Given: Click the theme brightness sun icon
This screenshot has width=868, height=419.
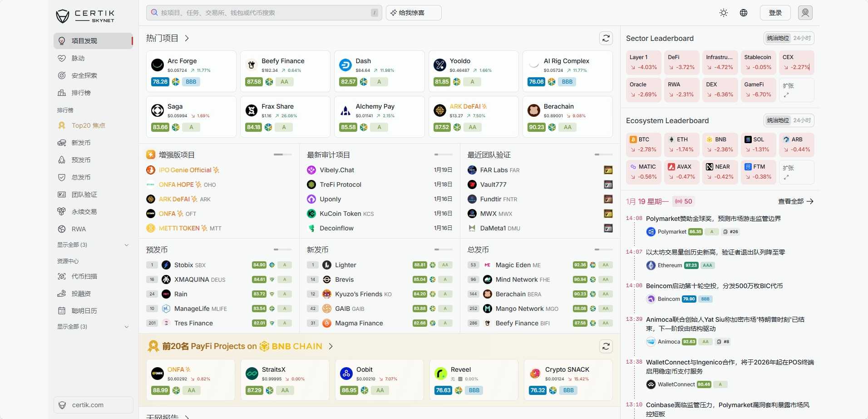Looking at the screenshot, I should coord(724,13).
